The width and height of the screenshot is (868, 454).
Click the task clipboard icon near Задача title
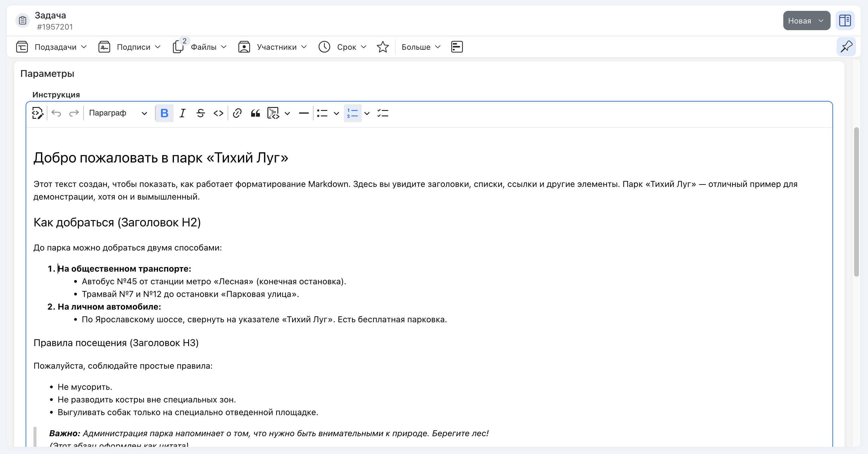point(23,20)
